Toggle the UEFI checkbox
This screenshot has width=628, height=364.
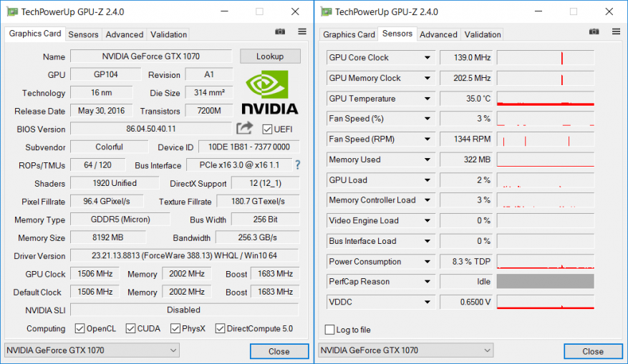(x=268, y=129)
